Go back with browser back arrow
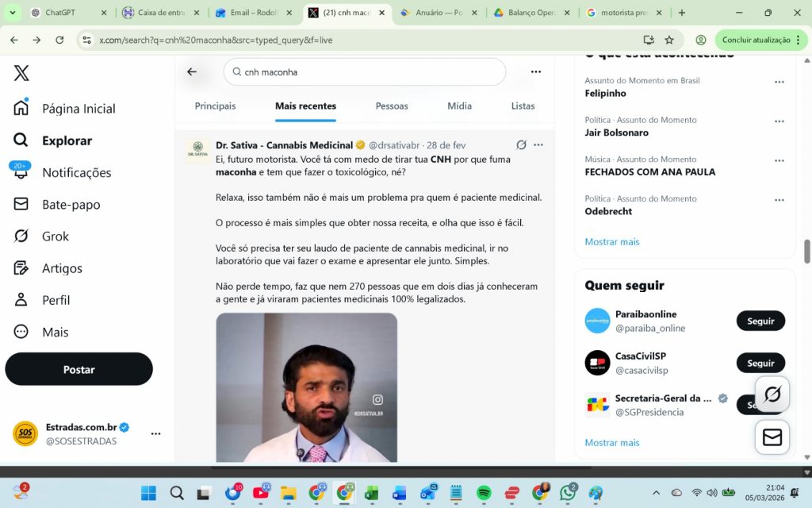Viewport: 812px width, 508px height. (14, 40)
